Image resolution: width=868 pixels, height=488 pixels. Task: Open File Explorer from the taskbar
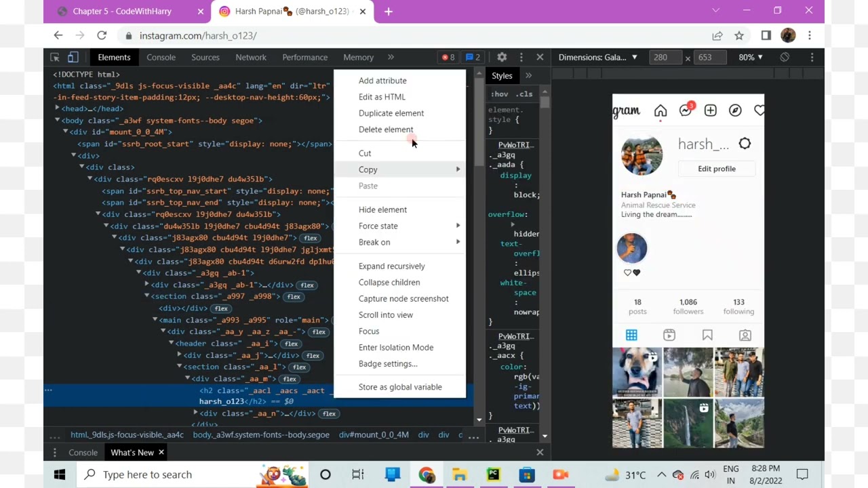coord(460,474)
